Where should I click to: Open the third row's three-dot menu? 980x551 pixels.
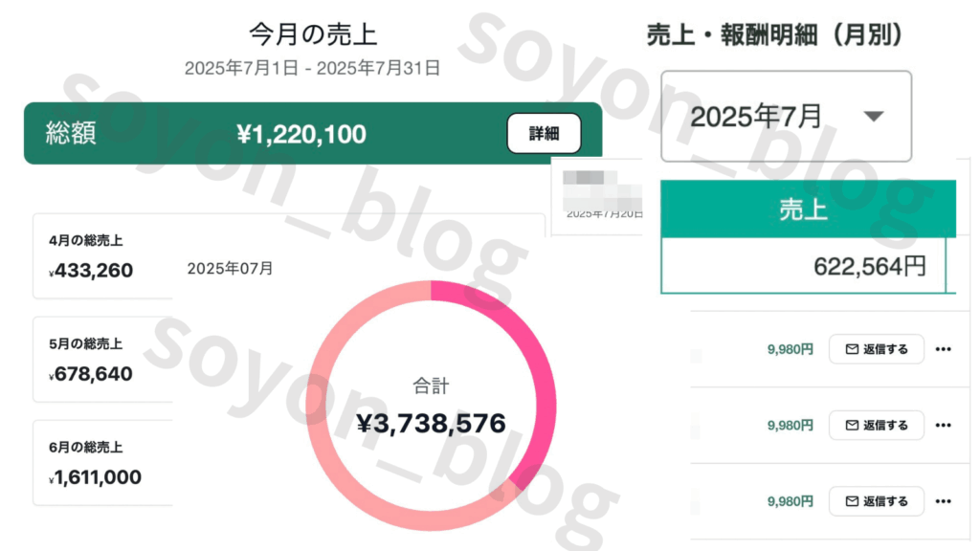943,501
